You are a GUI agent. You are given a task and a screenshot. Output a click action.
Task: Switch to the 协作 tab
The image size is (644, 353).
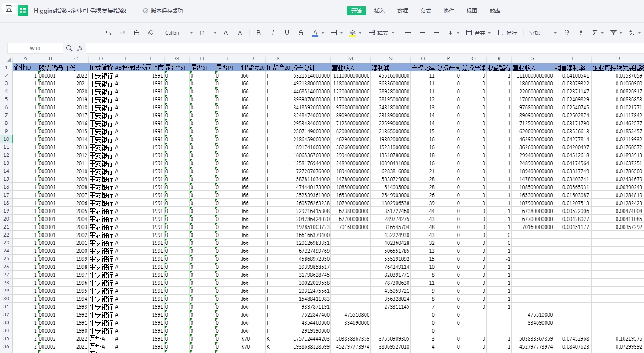click(449, 11)
